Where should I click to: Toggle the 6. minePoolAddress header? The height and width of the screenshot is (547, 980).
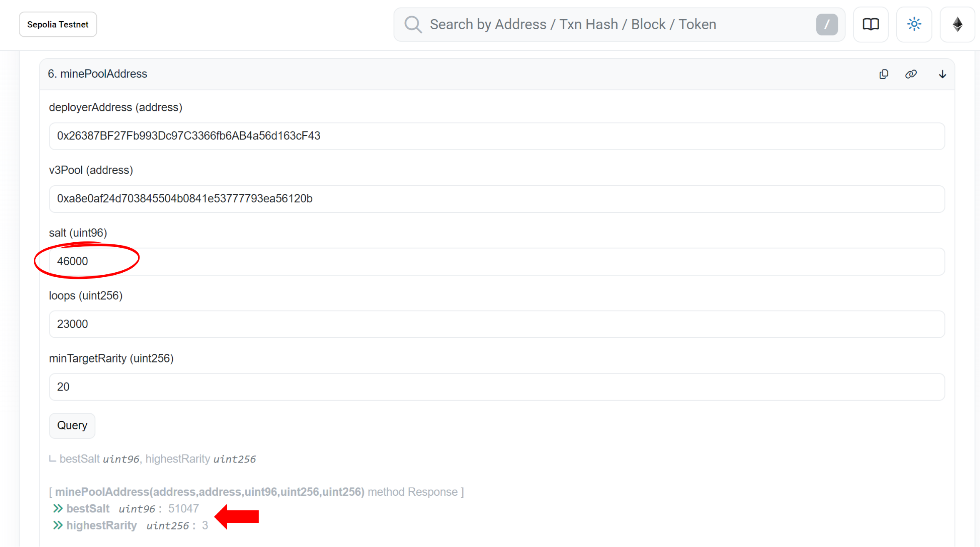[97, 74]
